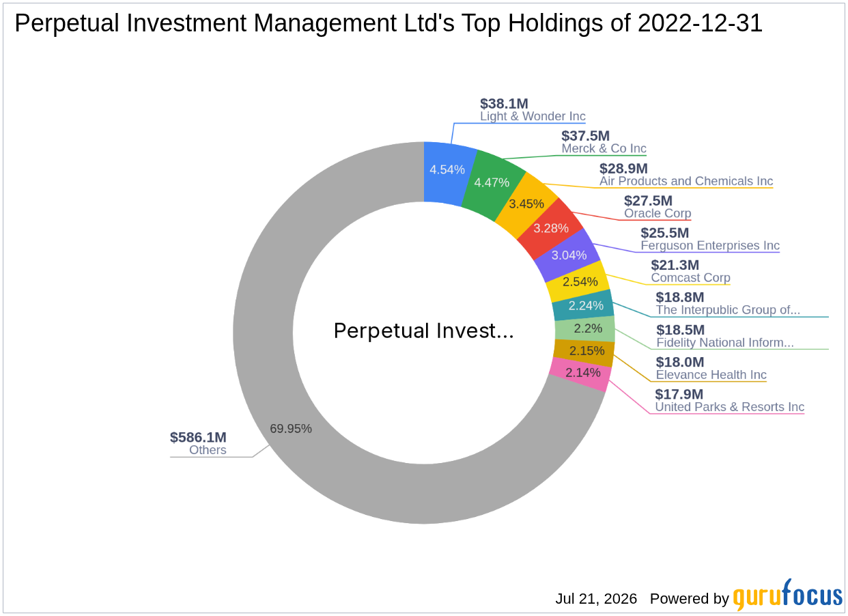Viewport: 848px width, 616px height.
Task: Click the $28.9M value
Action: point(623,168)
